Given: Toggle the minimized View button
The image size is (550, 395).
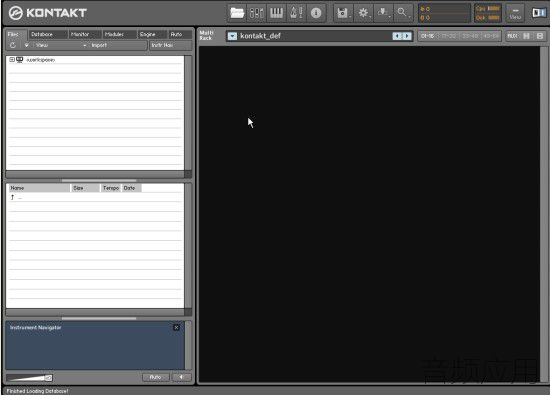Looking at the screenshot, I should 515,13.
